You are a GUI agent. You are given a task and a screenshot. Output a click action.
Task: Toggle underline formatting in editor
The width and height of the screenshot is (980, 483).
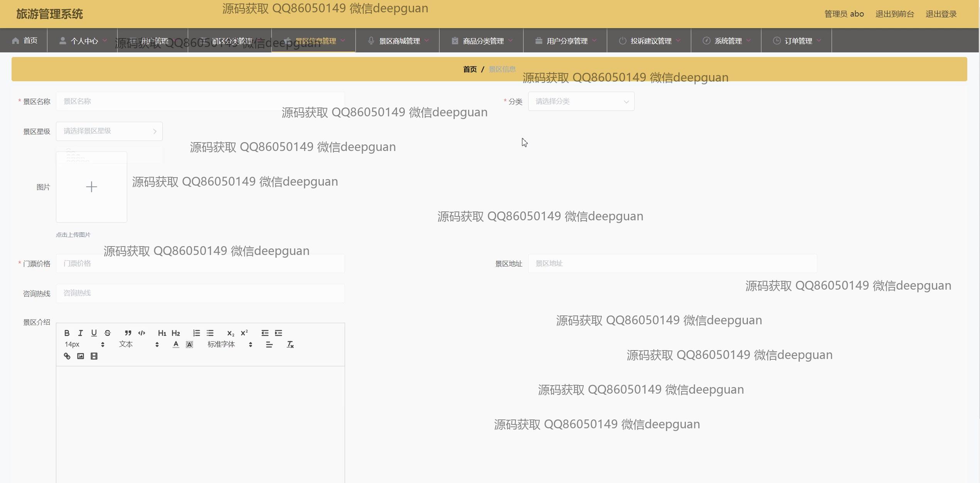[94, 333]
